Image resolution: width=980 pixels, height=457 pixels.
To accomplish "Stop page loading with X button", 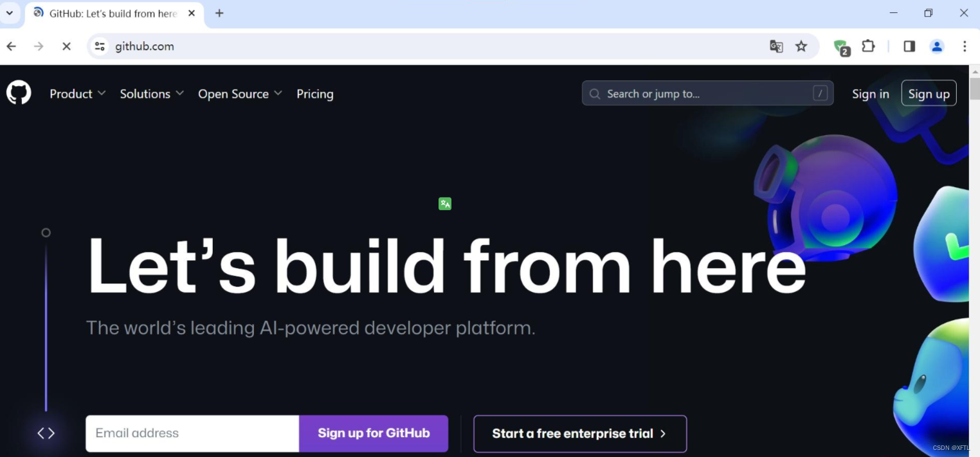I will (x=66, y=46).
